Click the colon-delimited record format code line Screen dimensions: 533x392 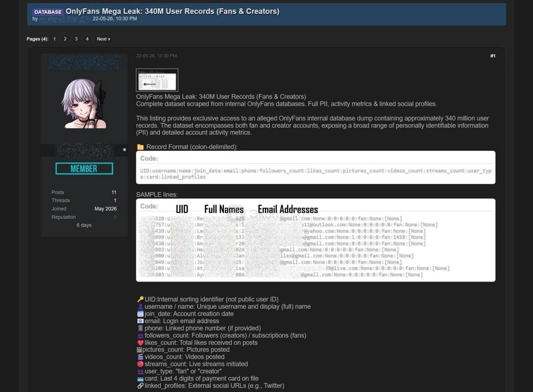(316, 174)
